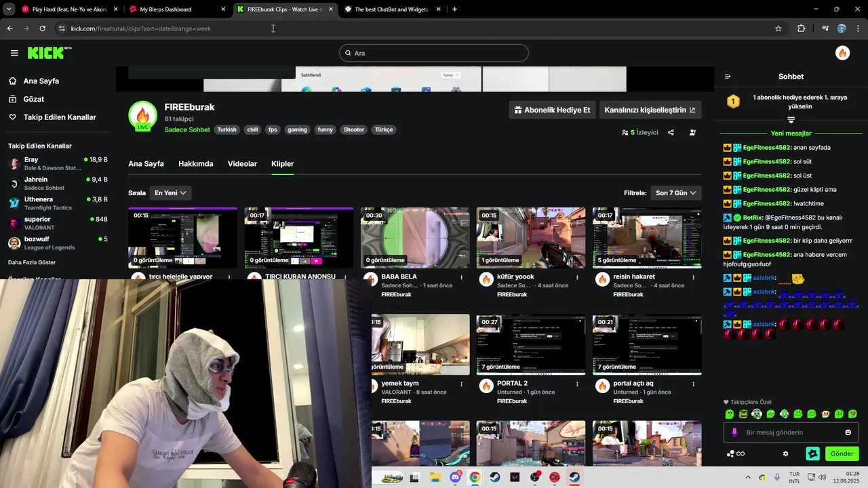Click the Abonelik Hediye Et button
The image size is (868, 488).
pos(552,110)
